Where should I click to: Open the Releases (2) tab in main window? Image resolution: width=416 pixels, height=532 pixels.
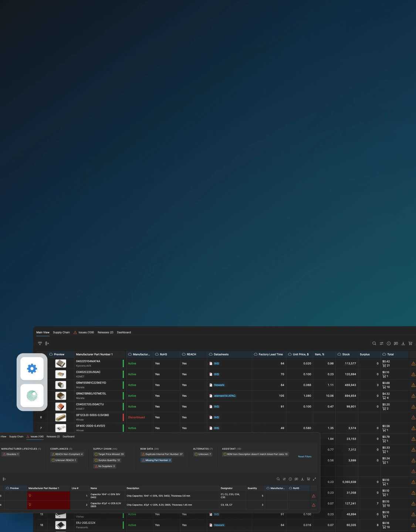105,332
